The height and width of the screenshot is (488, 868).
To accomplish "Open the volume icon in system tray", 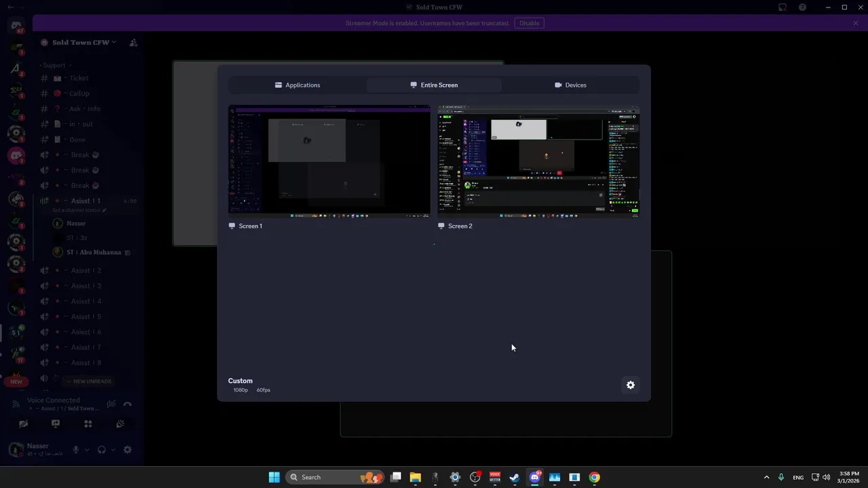I will [x=826, y=477].
